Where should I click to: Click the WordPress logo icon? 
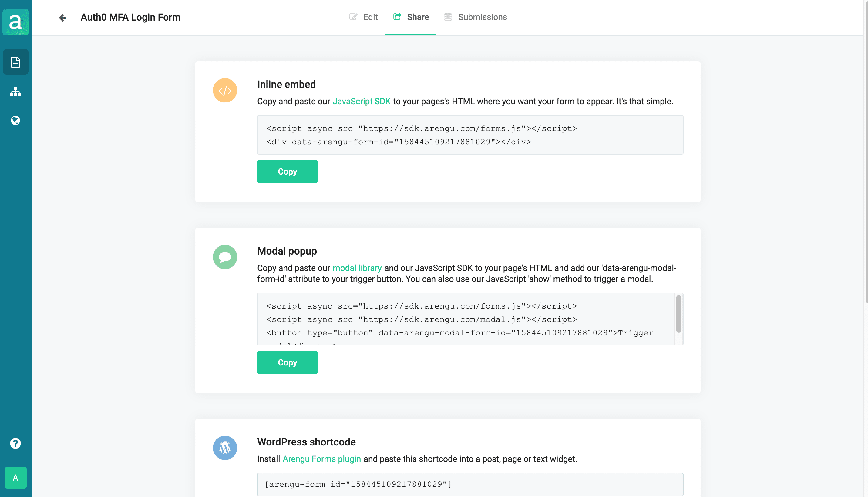click(225, 448)
